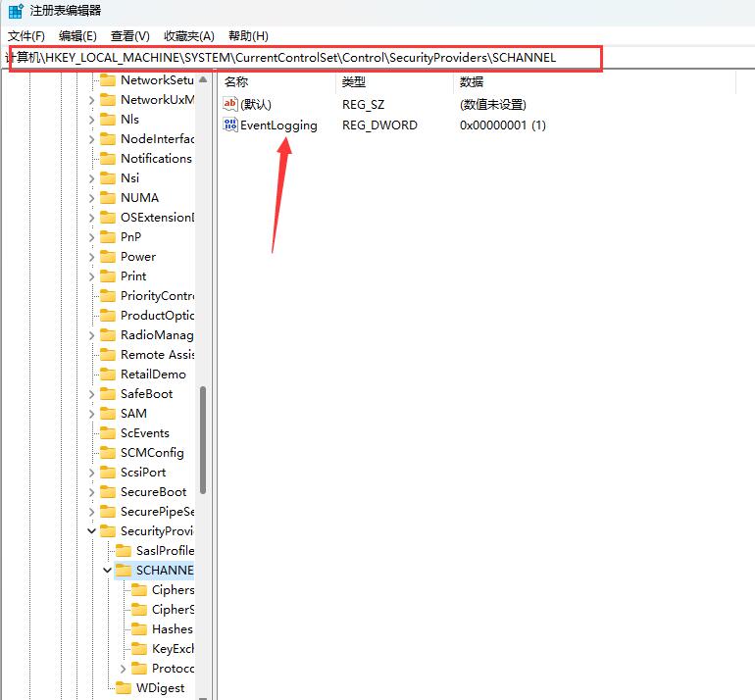The height and width of the screenshot is (700, 755).
Task: Select the NUMA key label
Action: [139, 198]
